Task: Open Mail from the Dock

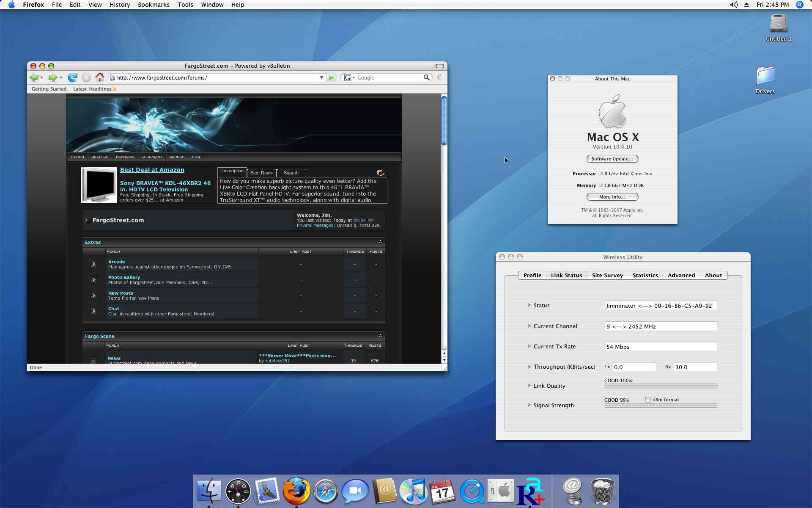Action: pyautogui.click(x=267, y=491)
